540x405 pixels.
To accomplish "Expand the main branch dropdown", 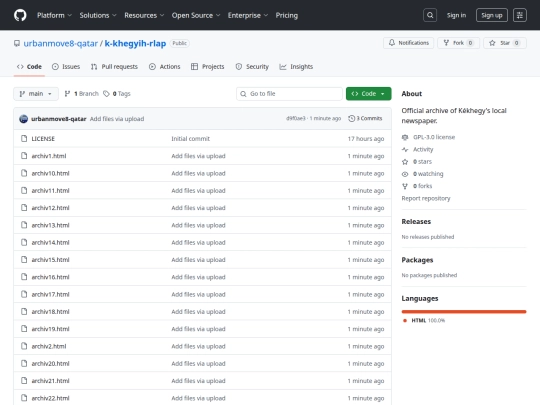I will [36, 94].
